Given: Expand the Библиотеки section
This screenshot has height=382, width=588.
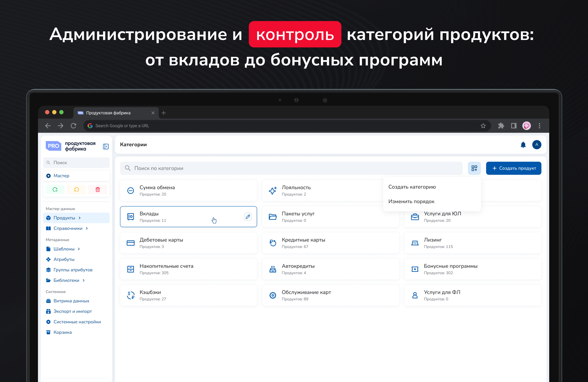Looking at the screenshot, I should click(84, 280).
